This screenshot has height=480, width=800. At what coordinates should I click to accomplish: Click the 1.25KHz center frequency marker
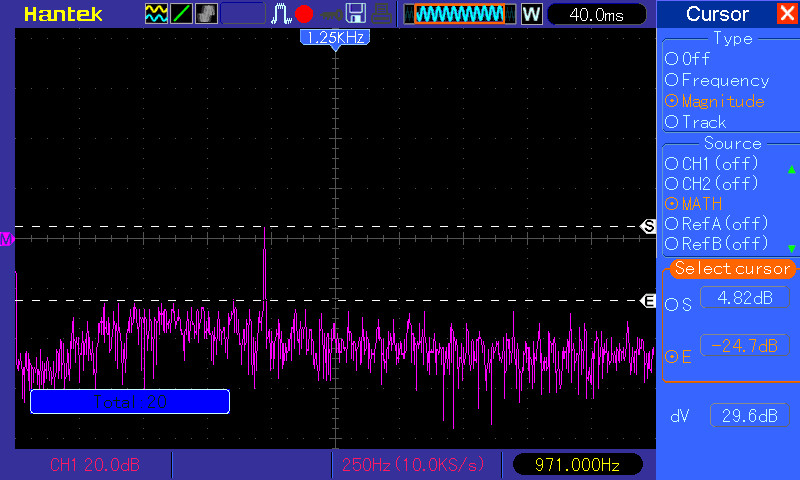335,37
